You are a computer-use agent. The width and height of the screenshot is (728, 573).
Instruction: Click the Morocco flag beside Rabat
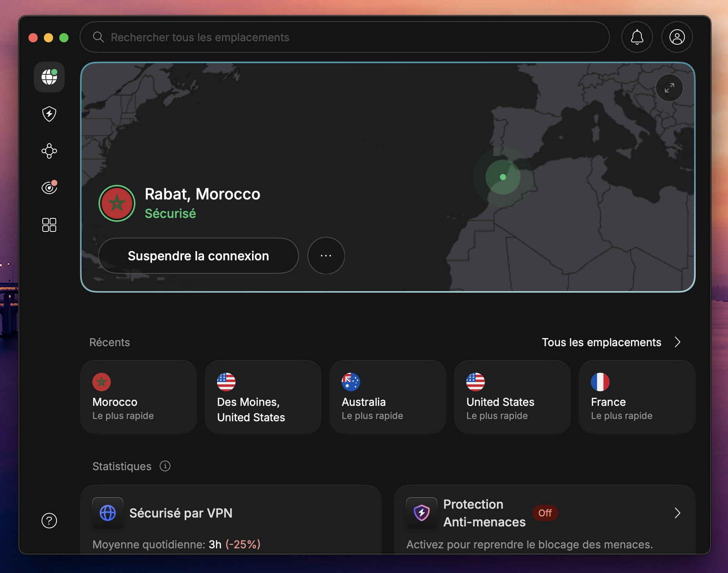[x=117, y=203]
